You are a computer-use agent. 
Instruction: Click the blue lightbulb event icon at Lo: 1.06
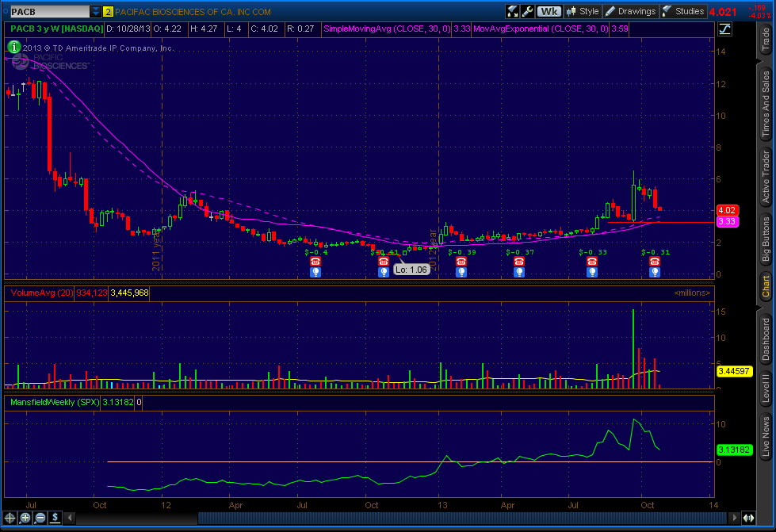point(379,271)
